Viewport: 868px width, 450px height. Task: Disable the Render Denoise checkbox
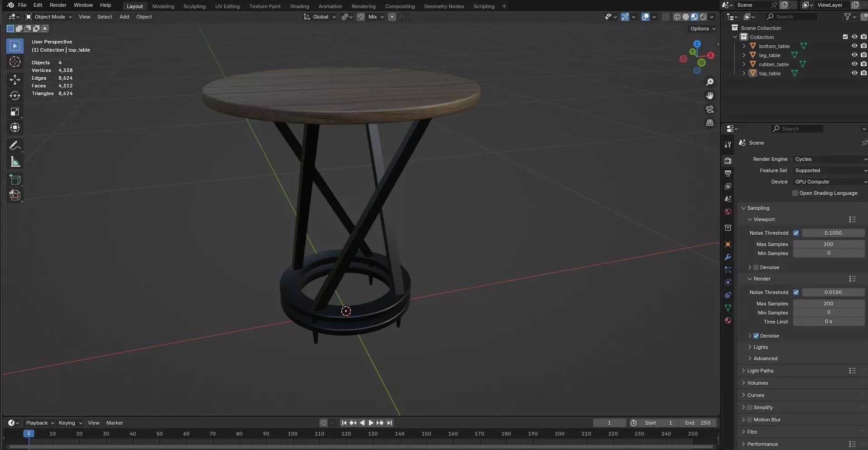click(756, 336)
